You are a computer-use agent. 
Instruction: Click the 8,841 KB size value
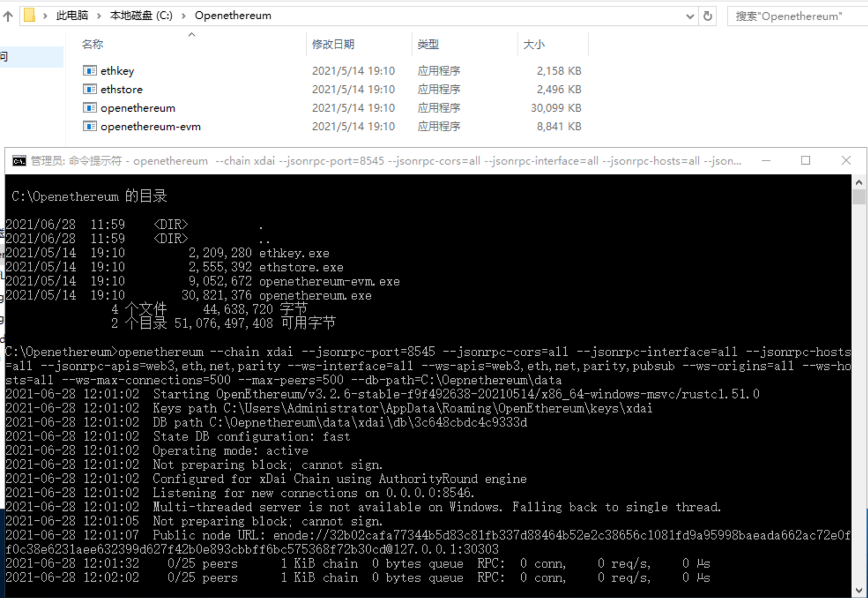(x=558, y=126)
